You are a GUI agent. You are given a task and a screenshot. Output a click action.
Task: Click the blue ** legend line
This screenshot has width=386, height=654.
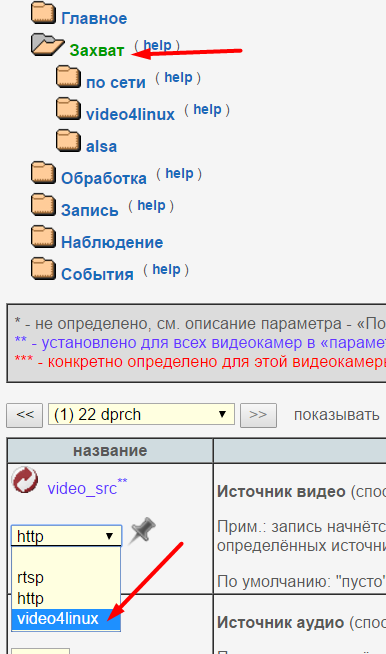[200, 343]
